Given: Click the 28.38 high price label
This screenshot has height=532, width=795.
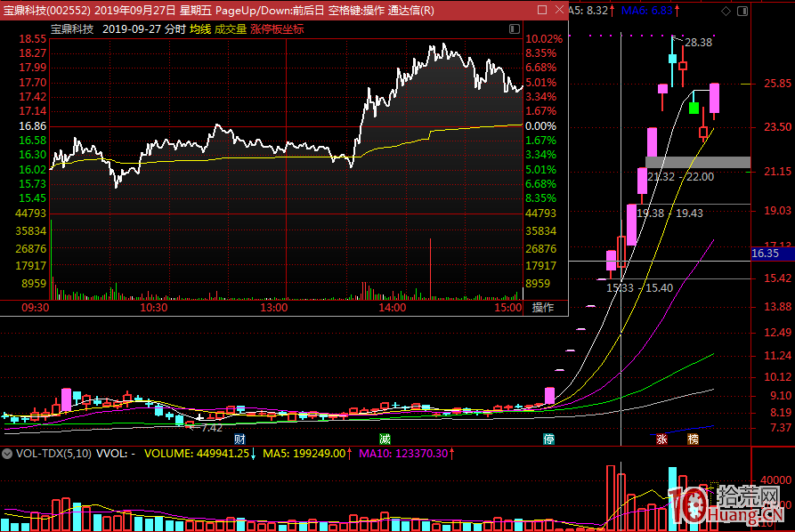Looking at the screenshot, I should point(698,43).
